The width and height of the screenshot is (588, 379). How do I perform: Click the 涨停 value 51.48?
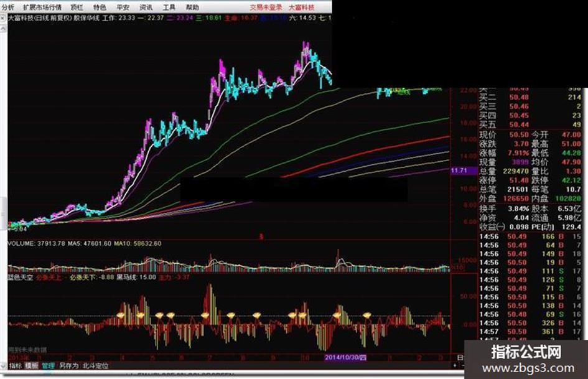pos(519,180)
